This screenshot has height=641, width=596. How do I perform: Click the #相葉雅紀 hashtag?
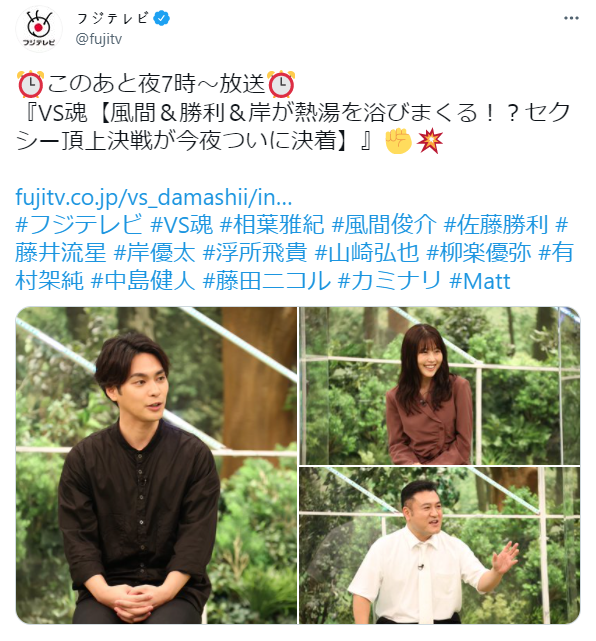point(272,224)
